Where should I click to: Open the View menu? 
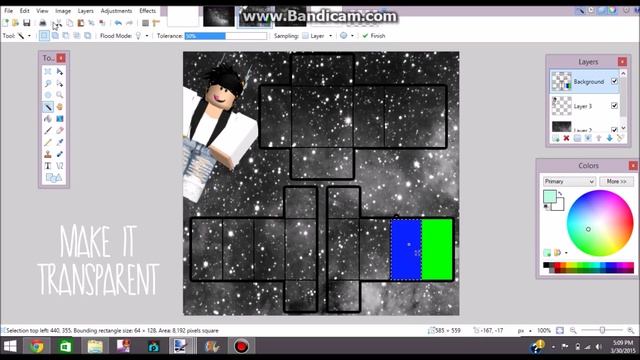click(x=42, y=11)
